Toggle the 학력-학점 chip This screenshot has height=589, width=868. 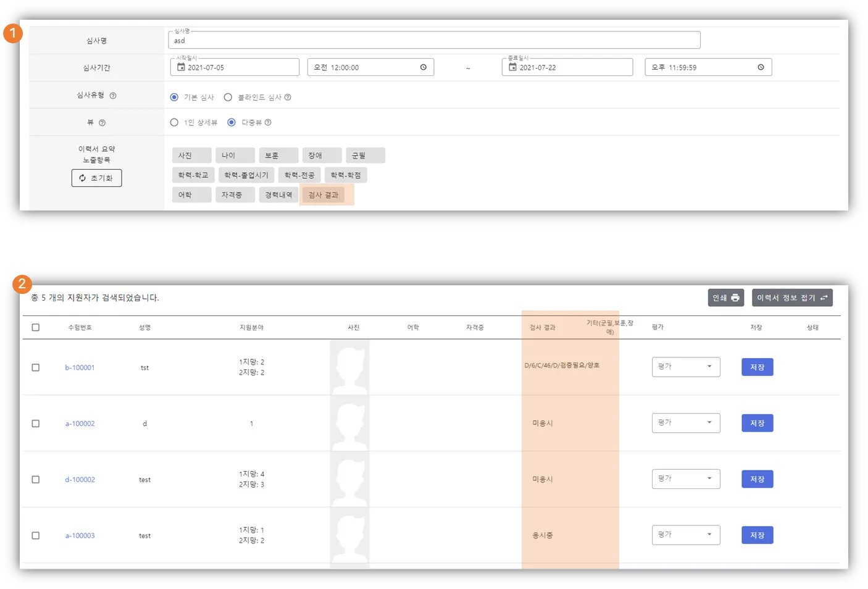[x=346, y=175]
